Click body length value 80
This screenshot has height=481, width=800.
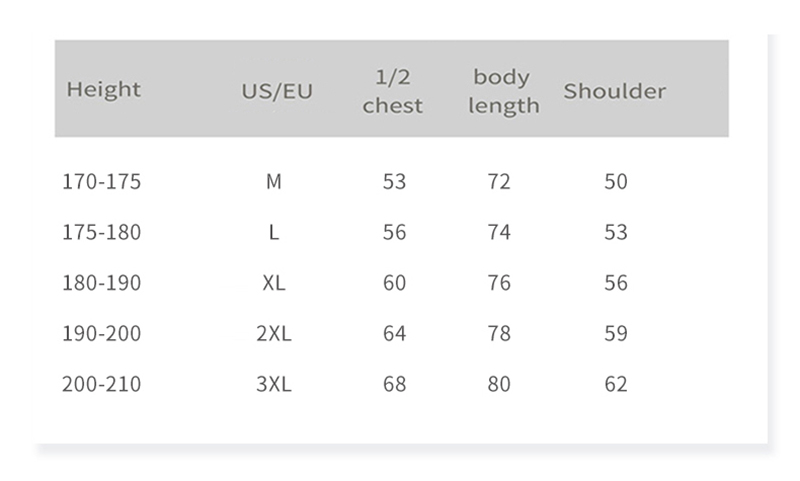pos(499,384)
